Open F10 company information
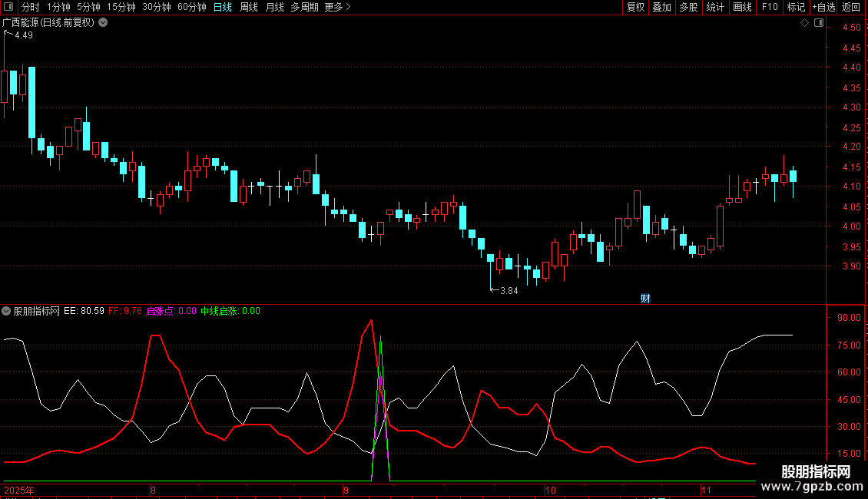This screenshot has height=499, width=868. [770, 7]
